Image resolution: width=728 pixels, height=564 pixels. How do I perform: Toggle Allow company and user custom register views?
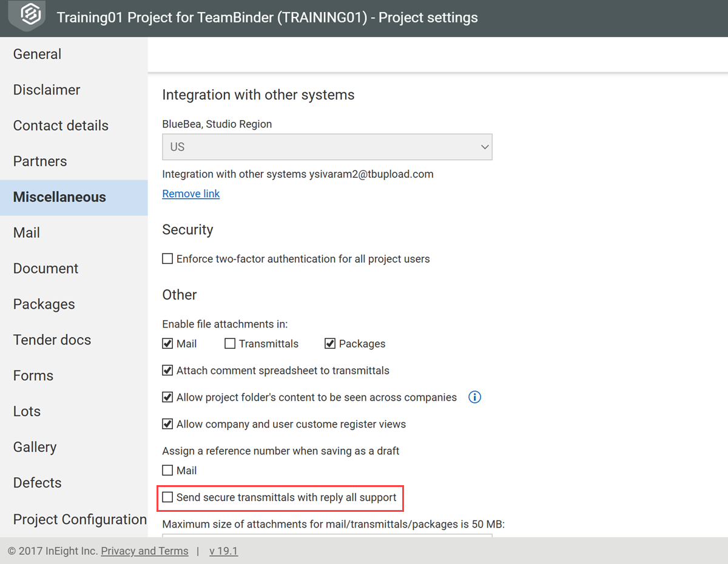(167, 424)
